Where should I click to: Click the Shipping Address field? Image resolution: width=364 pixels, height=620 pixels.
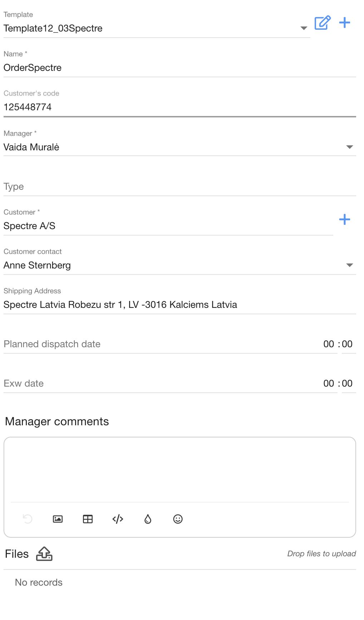(179, 305)
